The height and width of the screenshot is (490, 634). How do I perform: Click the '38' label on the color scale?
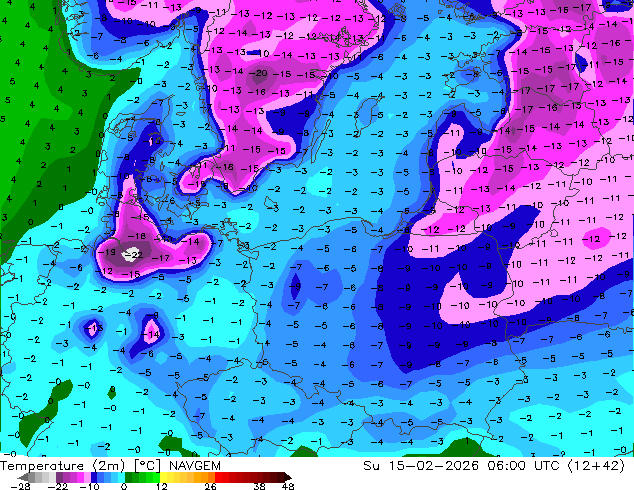click(260, 486)
